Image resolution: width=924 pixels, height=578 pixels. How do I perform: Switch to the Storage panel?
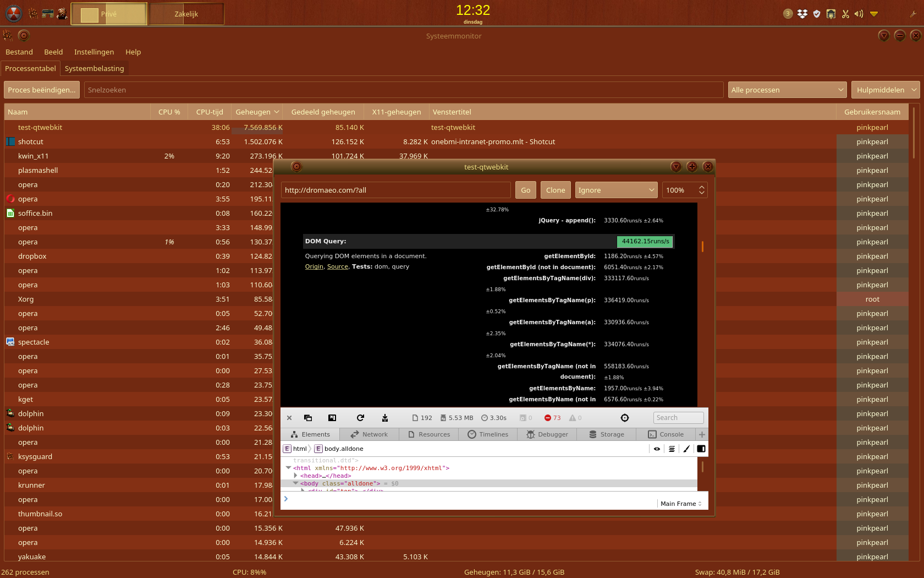tap(606, 434)
